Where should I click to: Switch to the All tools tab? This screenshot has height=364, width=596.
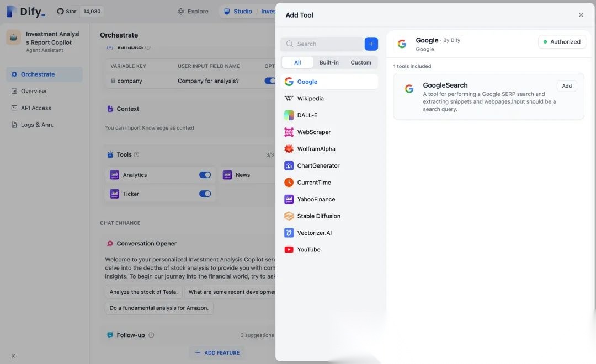coord(297,62)
